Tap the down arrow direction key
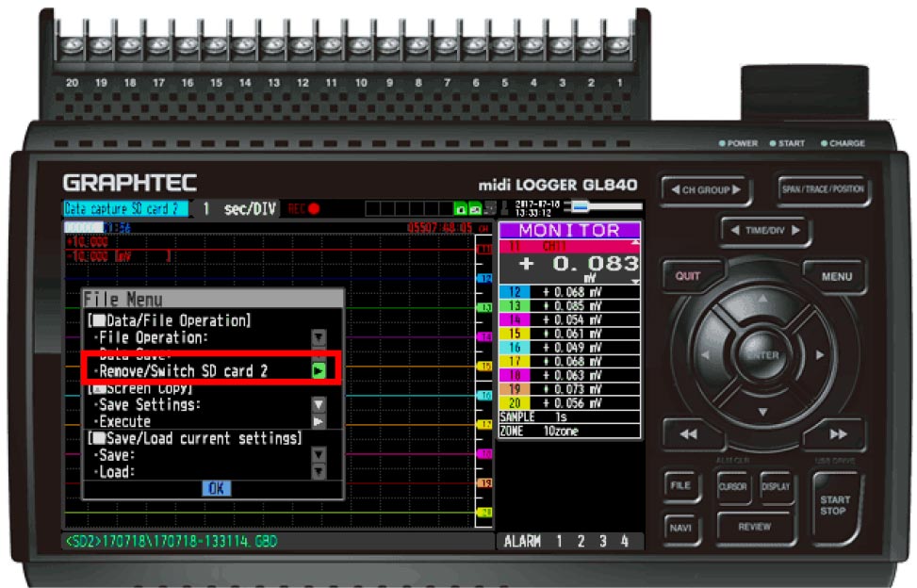 click(x=762, y=412)
